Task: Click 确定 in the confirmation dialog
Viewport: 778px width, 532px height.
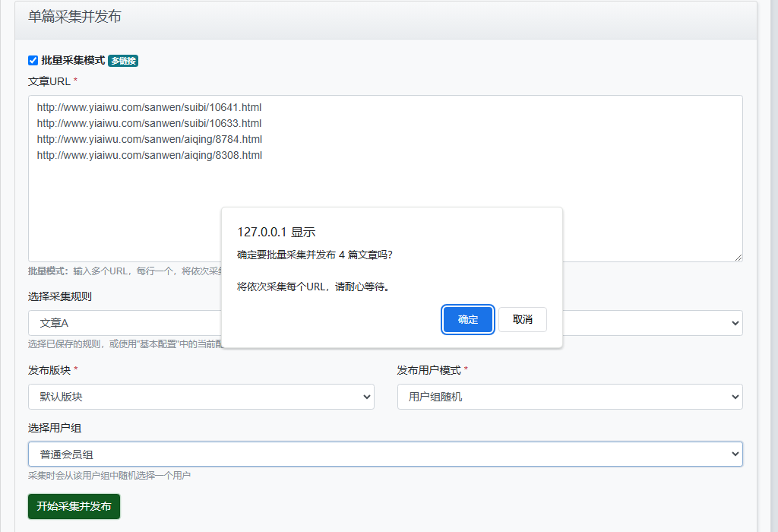Action: [x=468, y=320]
